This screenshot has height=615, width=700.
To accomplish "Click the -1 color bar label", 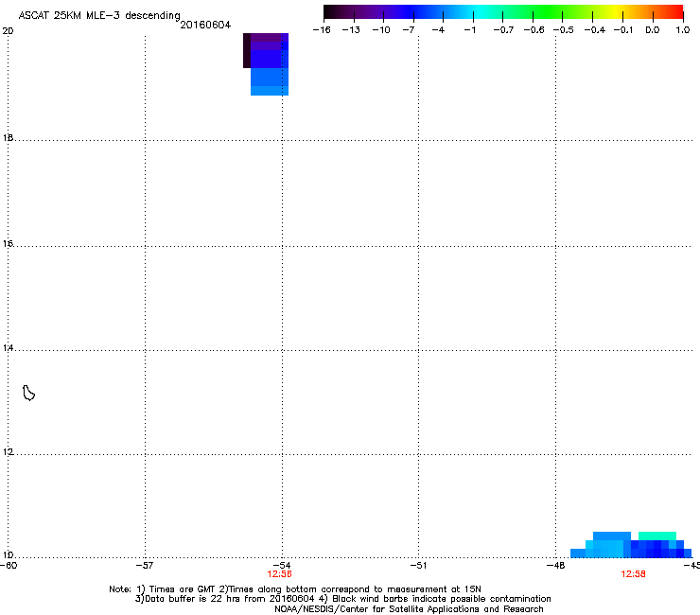I will click(469, 30).
